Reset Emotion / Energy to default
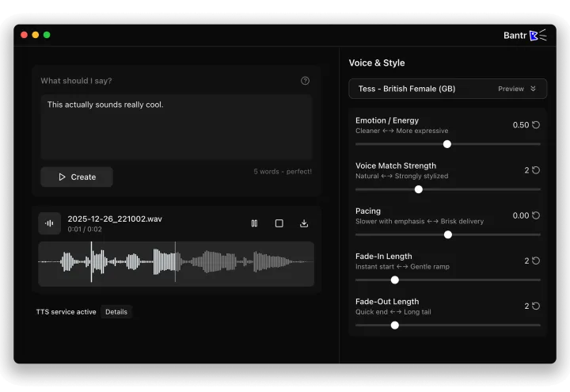 click(536, 125)
